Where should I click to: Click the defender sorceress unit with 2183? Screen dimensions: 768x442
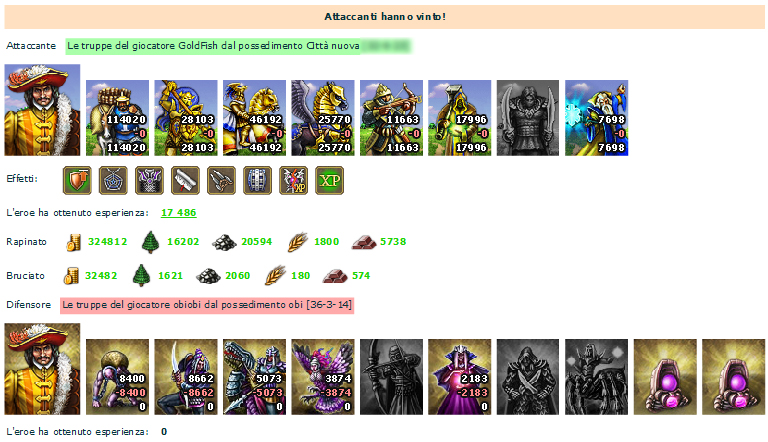coord(459,377)
